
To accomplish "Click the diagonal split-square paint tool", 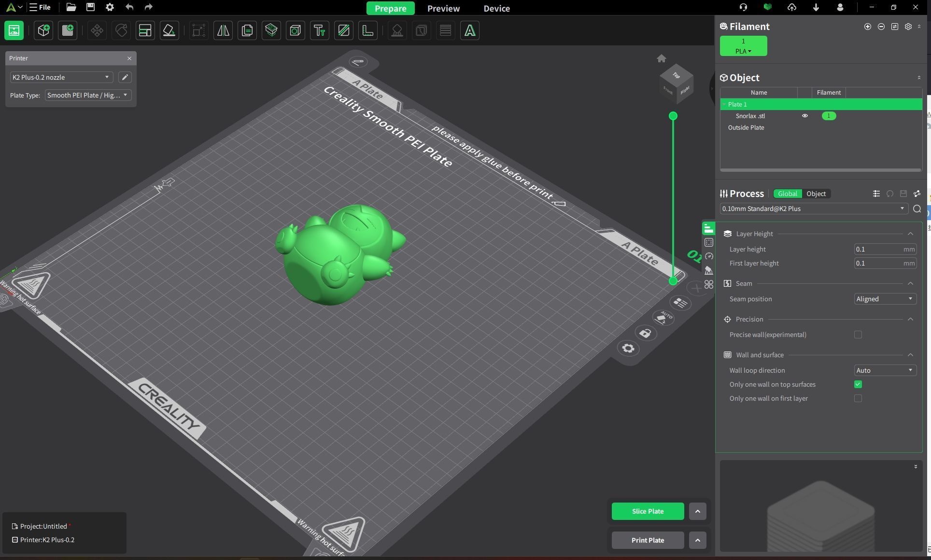I will click(344, 31).
